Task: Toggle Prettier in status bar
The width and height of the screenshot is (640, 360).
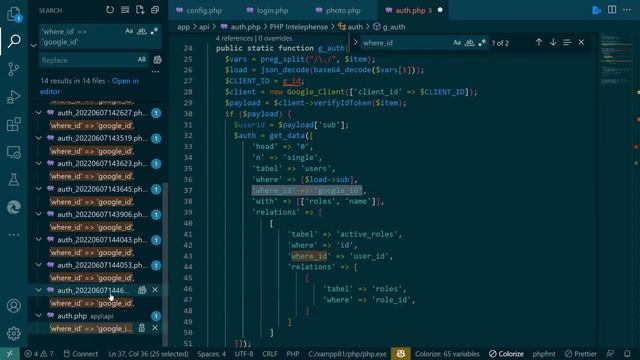Action: (x=581, y=353)
